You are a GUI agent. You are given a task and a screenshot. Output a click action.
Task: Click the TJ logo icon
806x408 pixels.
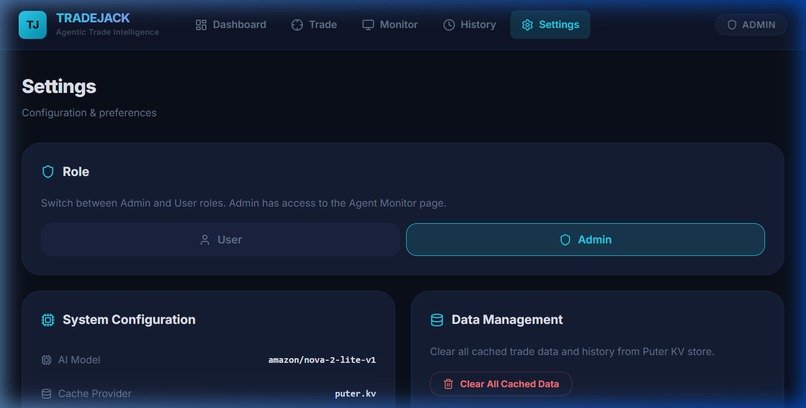point(32,25)
